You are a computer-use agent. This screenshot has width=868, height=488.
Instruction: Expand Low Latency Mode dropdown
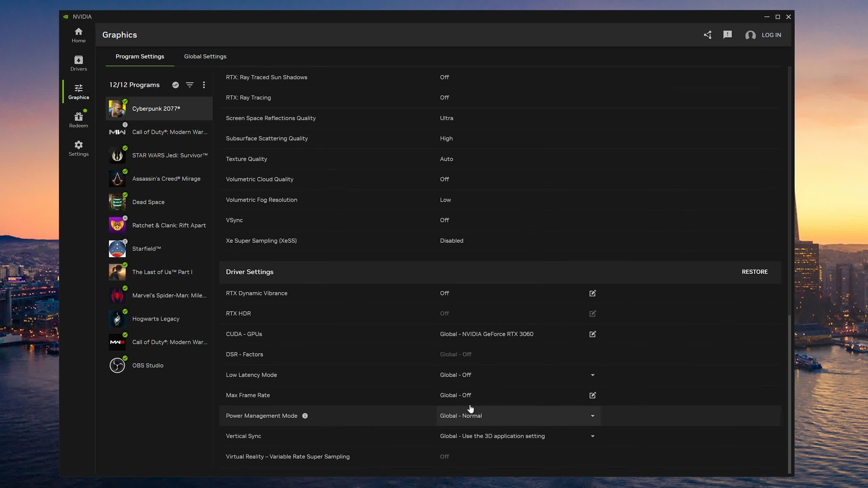(592, 375)
